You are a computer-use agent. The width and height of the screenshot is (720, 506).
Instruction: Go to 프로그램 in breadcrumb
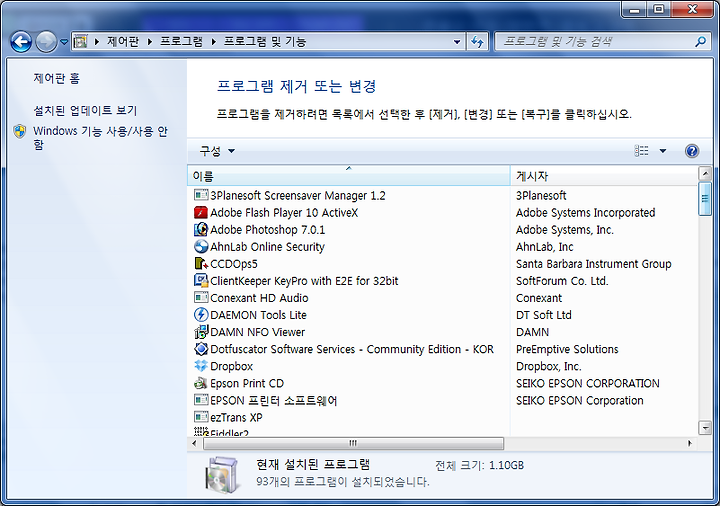click(181, 42)
